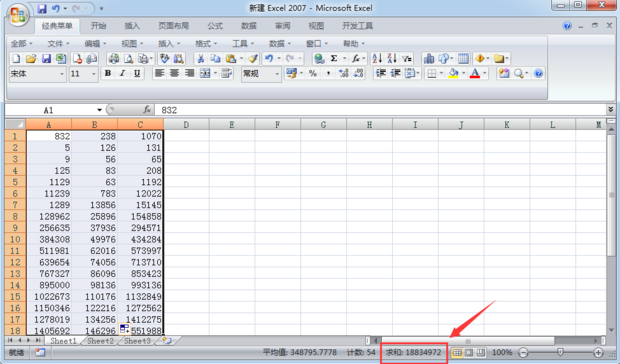Click the Cut scissors icon
Screen dimensions: 620x364
[x=201, y=58]
